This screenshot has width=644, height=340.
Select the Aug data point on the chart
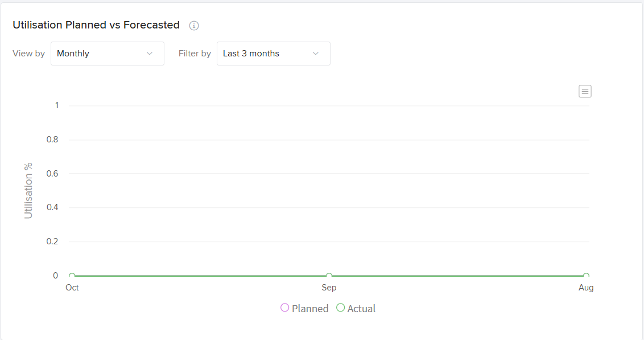(586, 276)
